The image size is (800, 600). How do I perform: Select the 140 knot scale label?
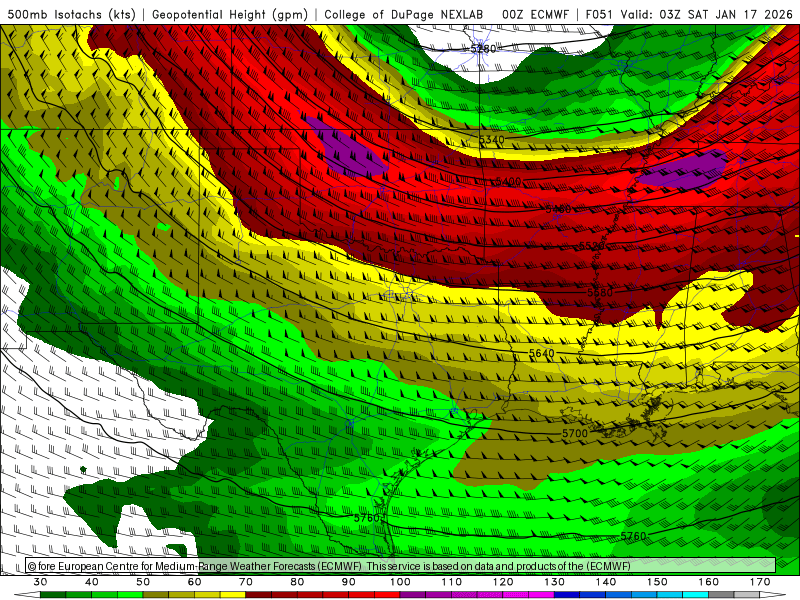coord(606,582)
